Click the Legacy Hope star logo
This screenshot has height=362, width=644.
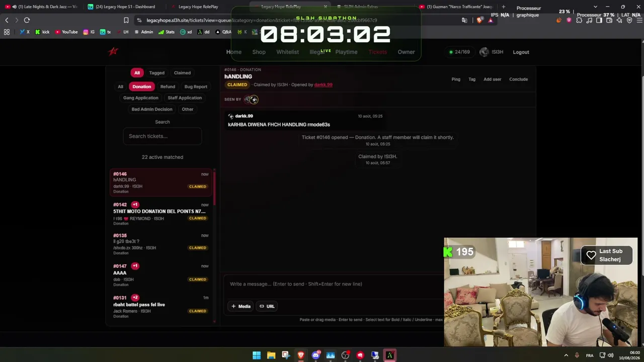pos(113,51)
